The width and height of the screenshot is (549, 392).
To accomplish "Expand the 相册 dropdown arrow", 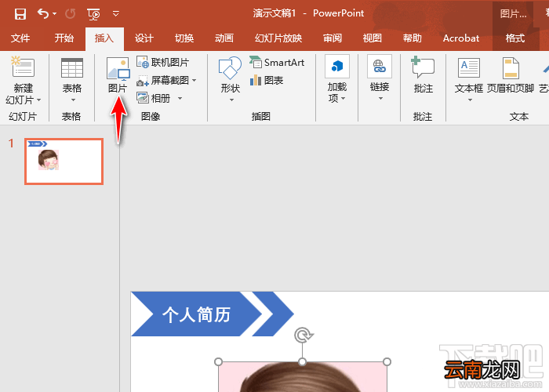I will point(180,98).
